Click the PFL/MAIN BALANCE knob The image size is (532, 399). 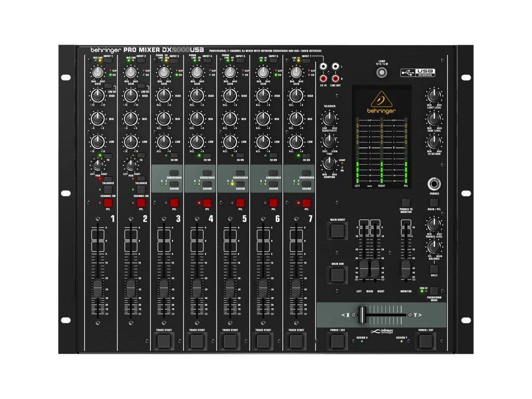click(x=434, y=247)
